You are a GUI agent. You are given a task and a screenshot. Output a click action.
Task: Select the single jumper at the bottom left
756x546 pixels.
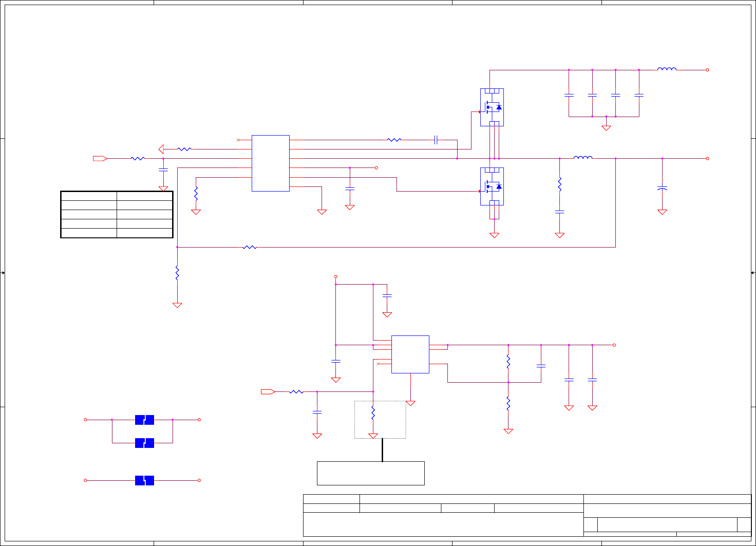(144, 480)
